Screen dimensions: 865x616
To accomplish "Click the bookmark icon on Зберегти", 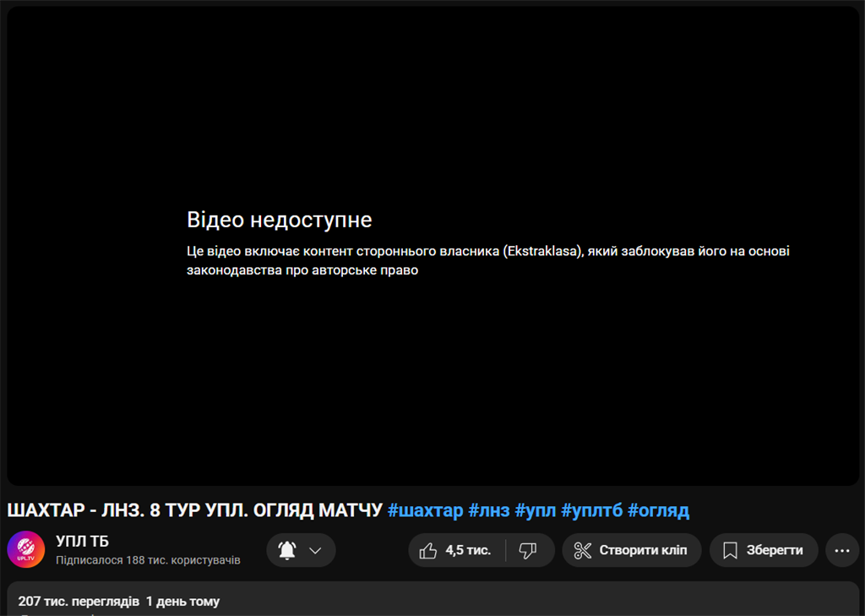I will tap(730, 551).
